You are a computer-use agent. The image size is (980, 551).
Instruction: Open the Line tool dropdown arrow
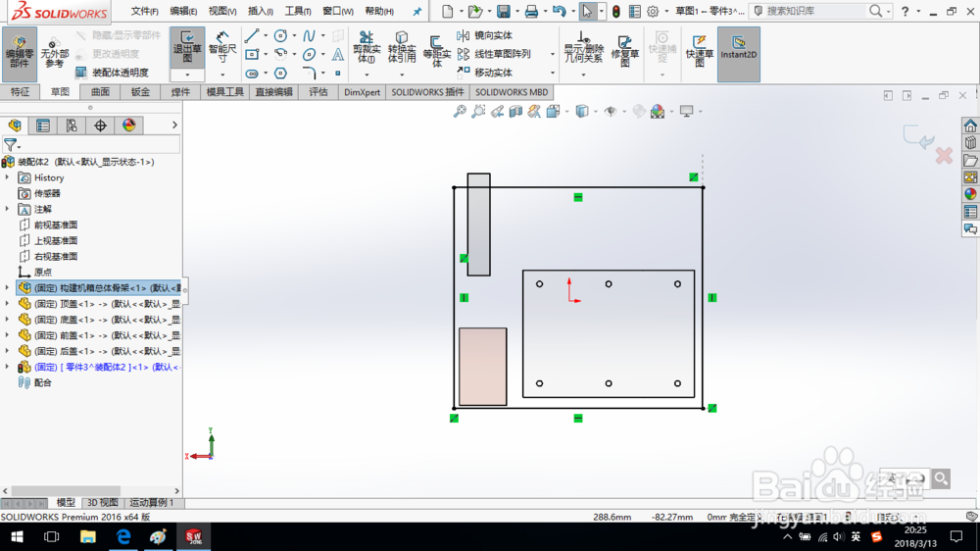(265, 36)
